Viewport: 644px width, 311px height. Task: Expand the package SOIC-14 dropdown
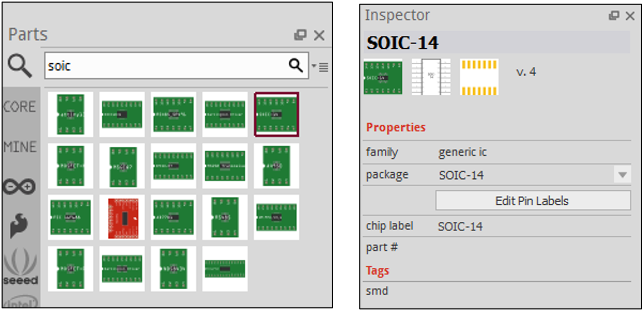(x=623, y=175)
